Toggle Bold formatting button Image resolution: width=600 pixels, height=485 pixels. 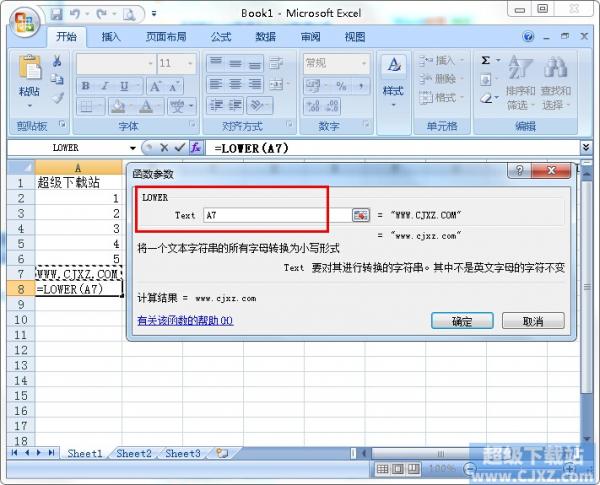pyautogui.click(x=86, y=86)
